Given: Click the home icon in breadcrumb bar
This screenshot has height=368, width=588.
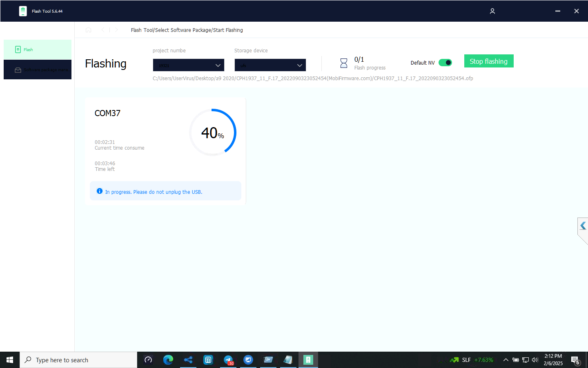Looking at the screenshot, I should point(88,30).
